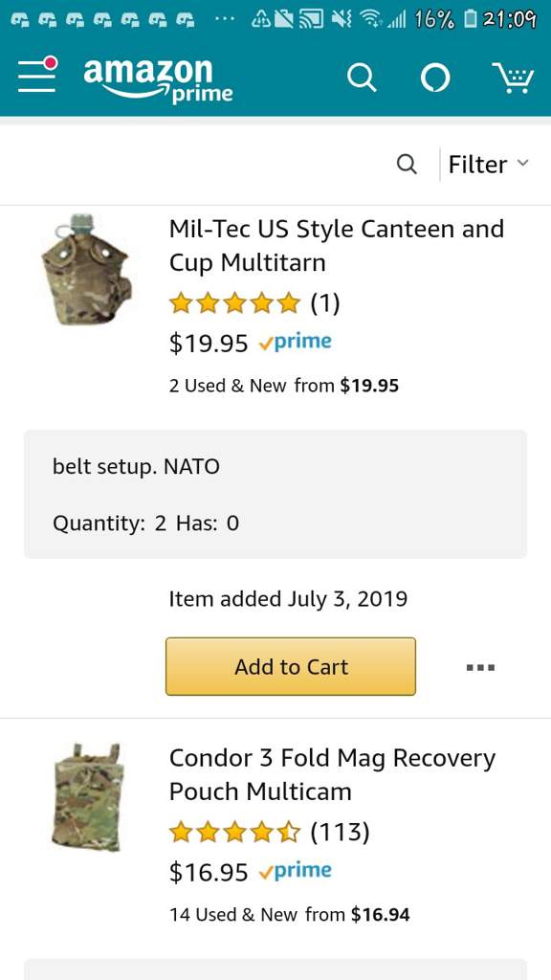Open search from the top header
The image size is (551, 980).
pos(362,78)
